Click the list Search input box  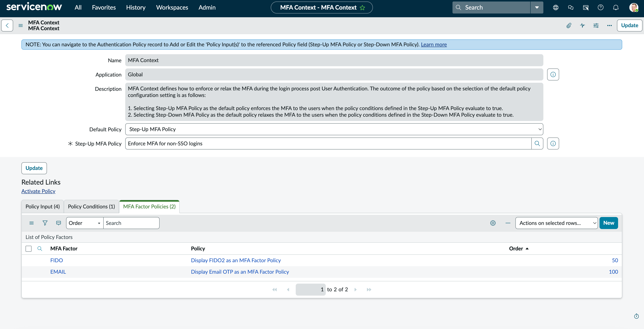coord(131,223)
